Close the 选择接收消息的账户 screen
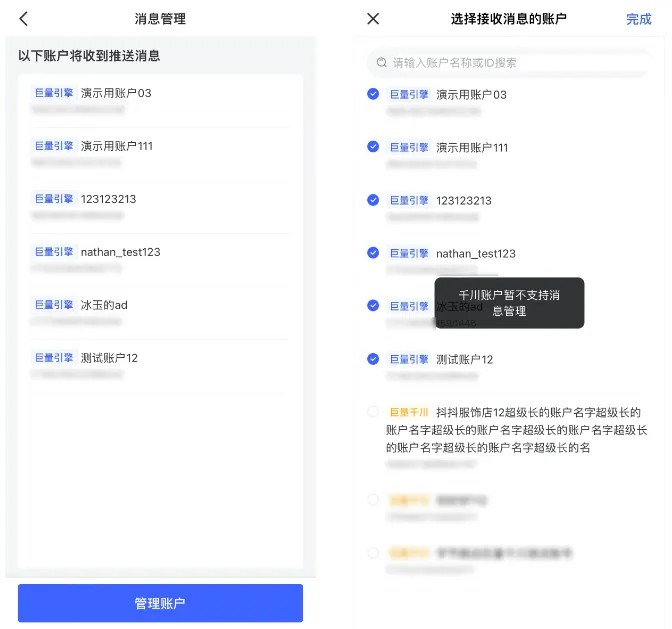Screen dimensions: 672x629 [373, 19]
